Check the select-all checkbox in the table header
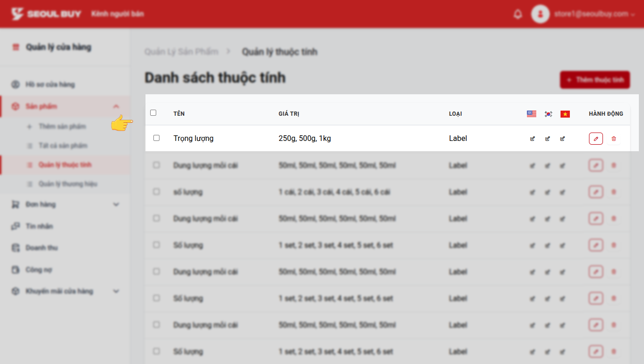This screenshot has width=644, height=364. tap(153, 112)
